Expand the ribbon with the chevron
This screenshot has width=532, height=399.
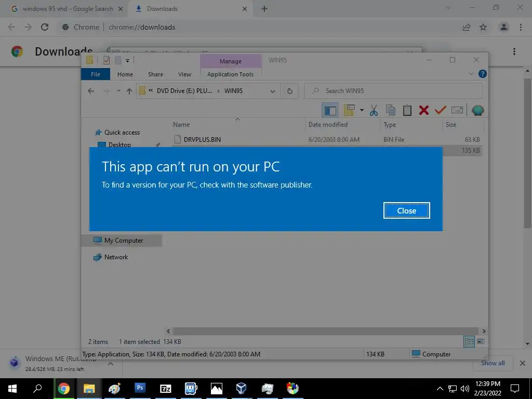[471, 74]
